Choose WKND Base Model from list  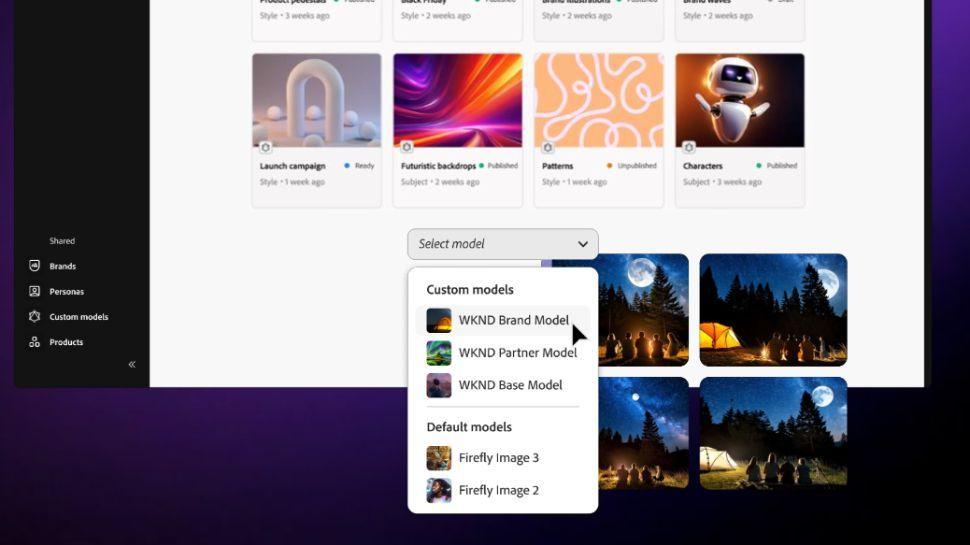510,385
